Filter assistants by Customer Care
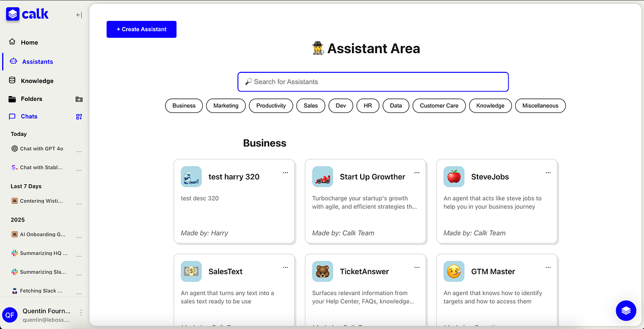Image resolution: width=644 pixels, height=329 pixels. click(439, 106)
